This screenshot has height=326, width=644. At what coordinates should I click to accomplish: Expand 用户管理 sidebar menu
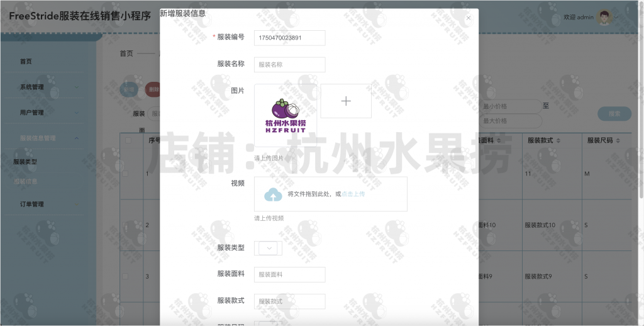tap(45, 112)
